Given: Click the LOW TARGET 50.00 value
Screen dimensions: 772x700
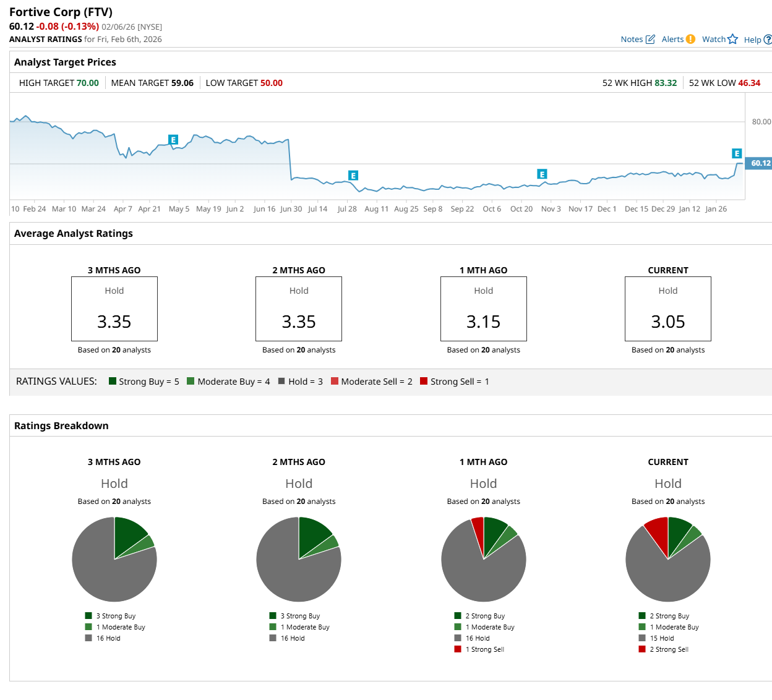Looking at the screenshot, I should [x=272, y=83].
